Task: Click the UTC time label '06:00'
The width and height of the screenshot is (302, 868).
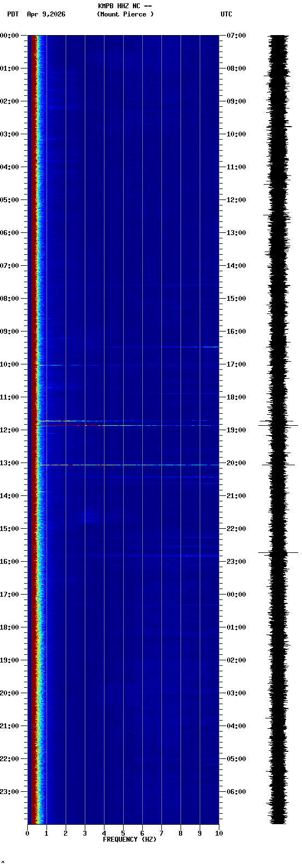Action: [236, 792]
